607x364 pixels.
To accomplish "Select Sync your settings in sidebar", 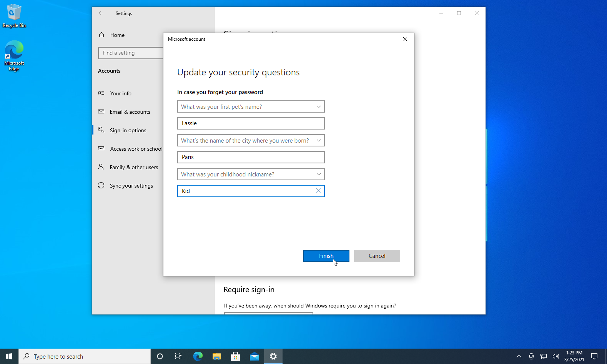I will (x=131, y=186).
